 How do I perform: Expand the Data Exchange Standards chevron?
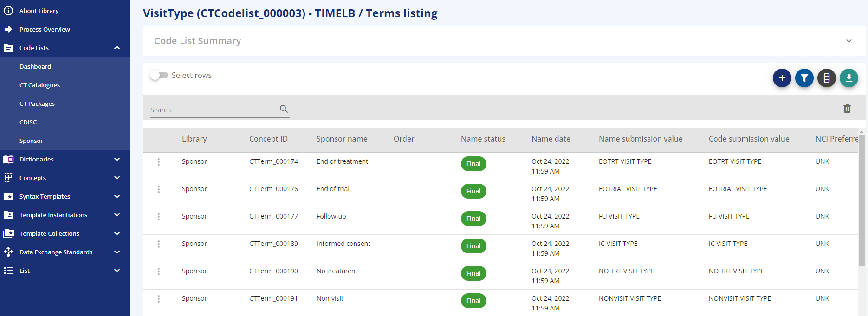pyautogui.click(x=117, y=252)
